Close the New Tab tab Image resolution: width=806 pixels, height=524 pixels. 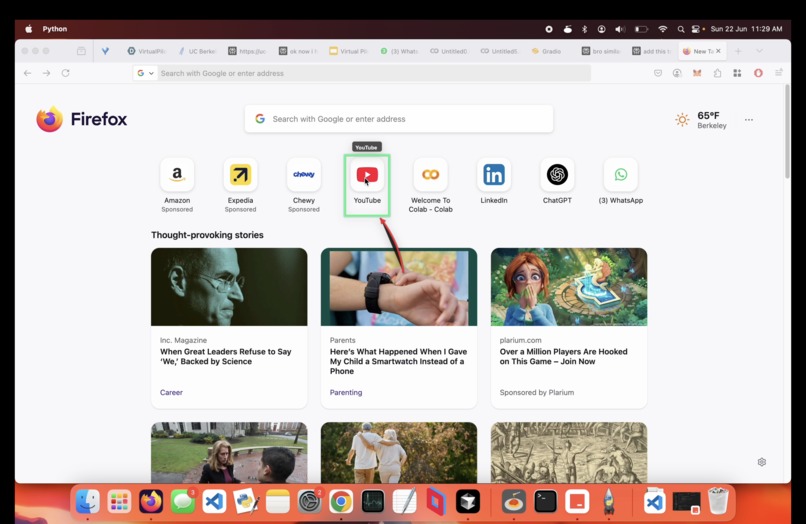718,51
